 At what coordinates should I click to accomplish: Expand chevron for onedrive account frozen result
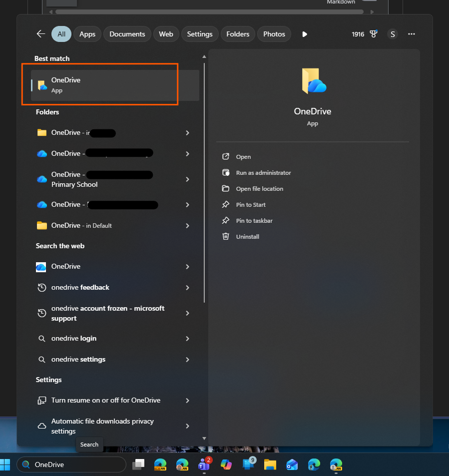point(188,313)
